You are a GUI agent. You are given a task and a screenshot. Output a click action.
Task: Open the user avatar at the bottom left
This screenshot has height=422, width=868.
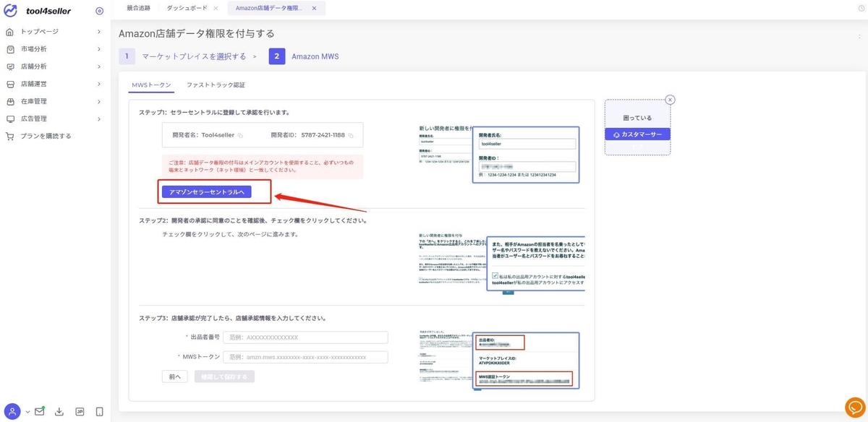pyautogui.click(x=13, y=411)
